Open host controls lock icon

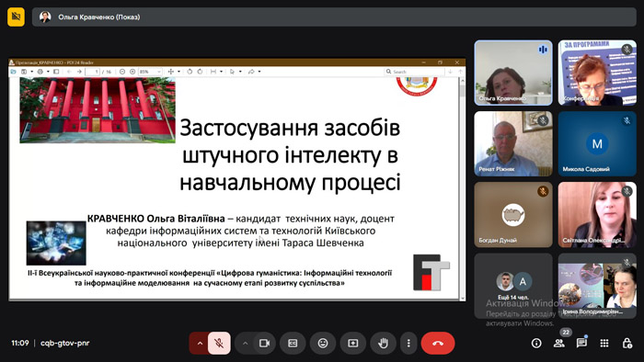[627, 343]
